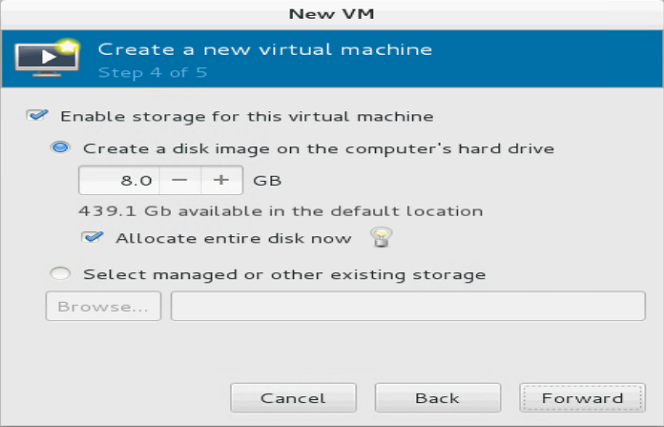664x427 pixels.
Task: Cancel the new VM wizard
Action: tap(293, 398)
